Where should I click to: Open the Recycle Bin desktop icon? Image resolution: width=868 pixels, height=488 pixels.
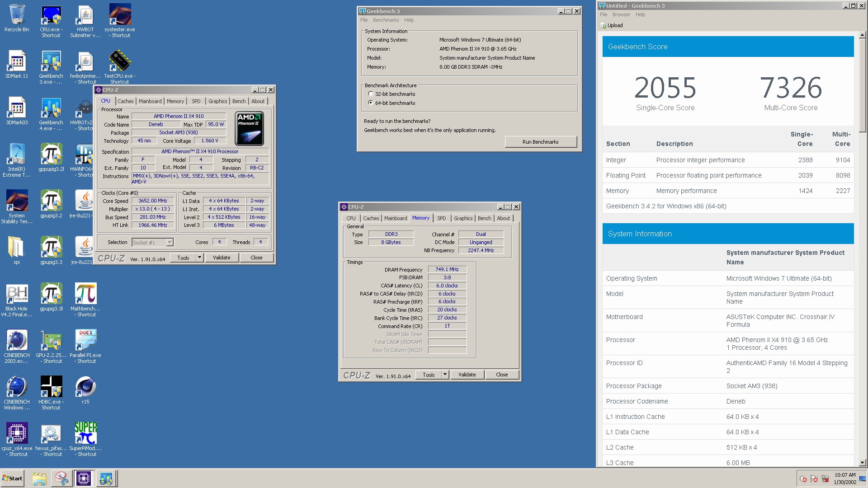coord(17,18)
